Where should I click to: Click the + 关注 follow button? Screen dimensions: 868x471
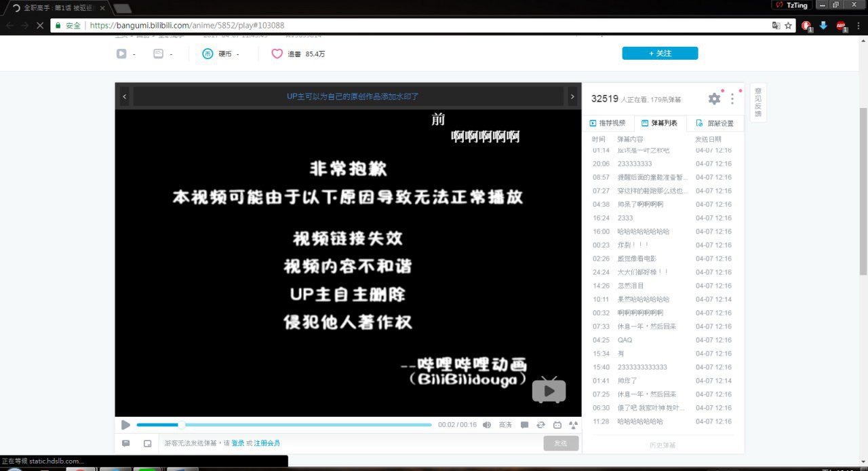point(659,54)
